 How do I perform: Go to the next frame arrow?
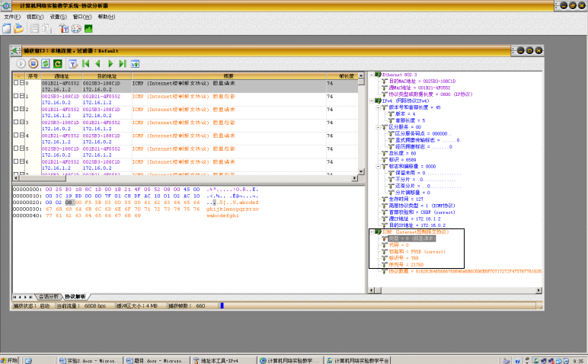[110, 64]
